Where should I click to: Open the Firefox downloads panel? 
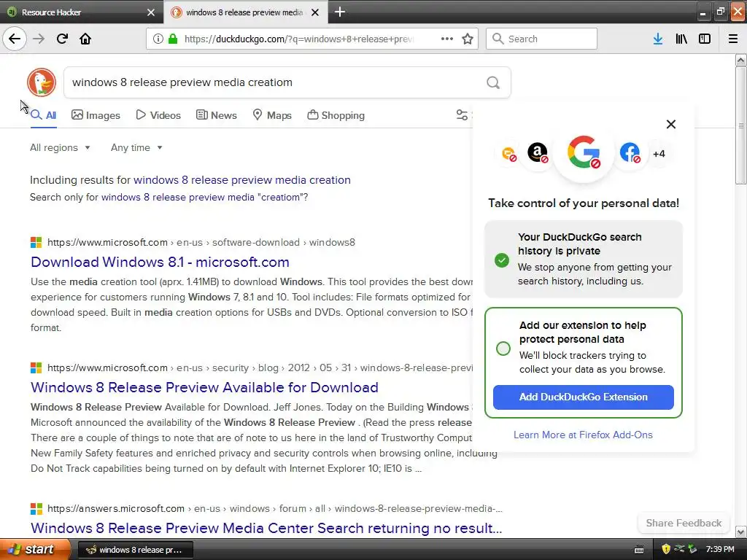tap(658, 39)
